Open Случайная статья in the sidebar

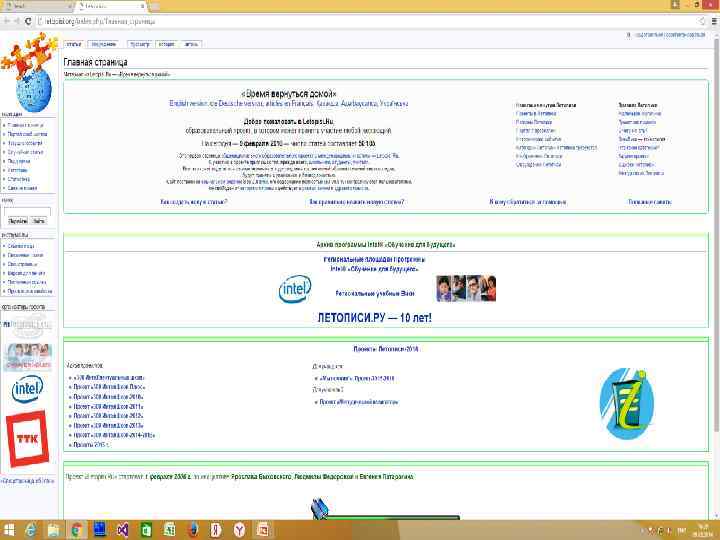pyautogui.click(x=25, y=152)
